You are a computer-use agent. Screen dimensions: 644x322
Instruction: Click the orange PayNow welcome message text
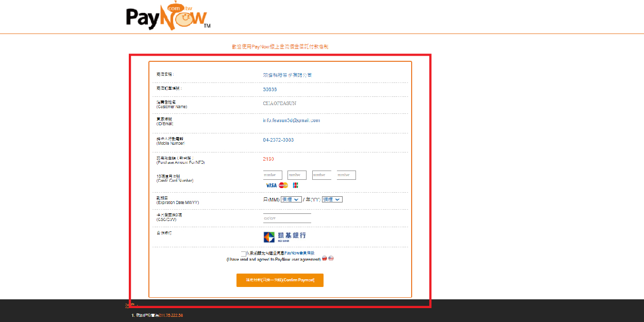coord(280,47)
